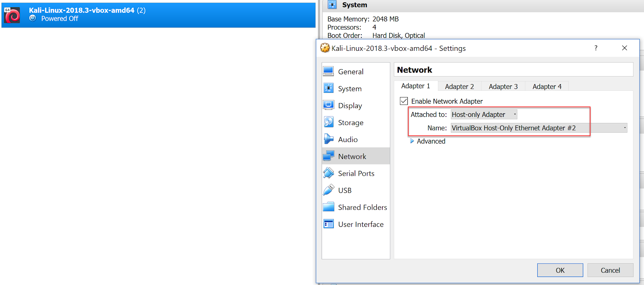The image size is (644, 285).
Task: Cancel the Settings dialog
Action: pyautogui.click(x=610, y=270)
